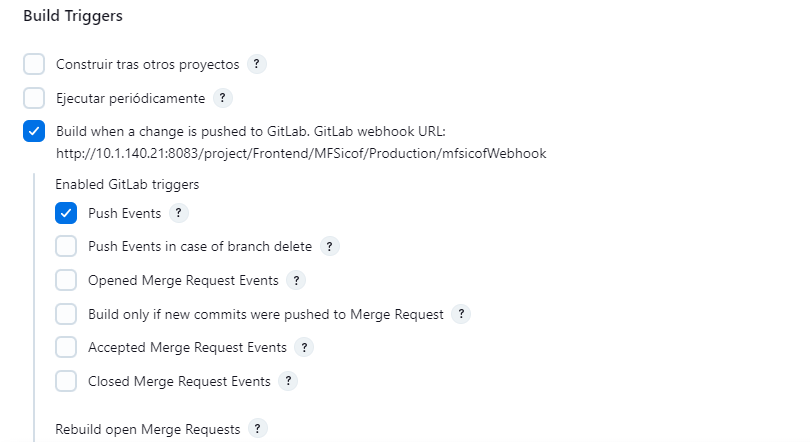Tick the Ejecutar periódicamente checkbox
810x442 pixels.
[34, 98]
